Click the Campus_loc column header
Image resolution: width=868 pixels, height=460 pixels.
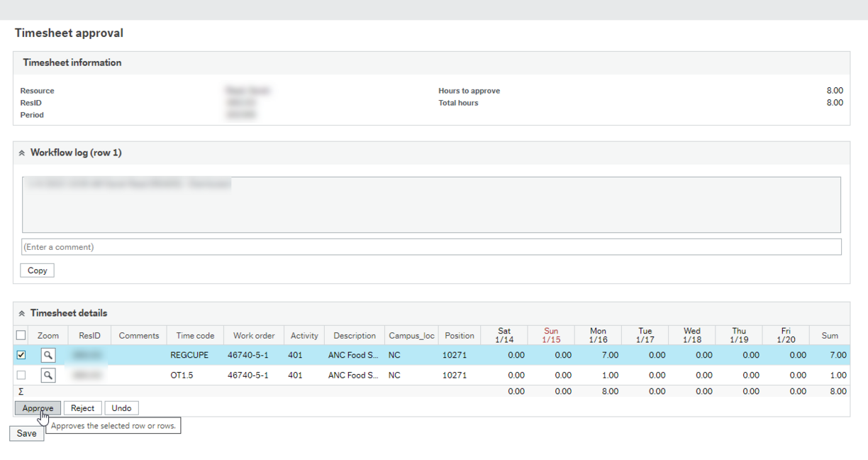411,334
